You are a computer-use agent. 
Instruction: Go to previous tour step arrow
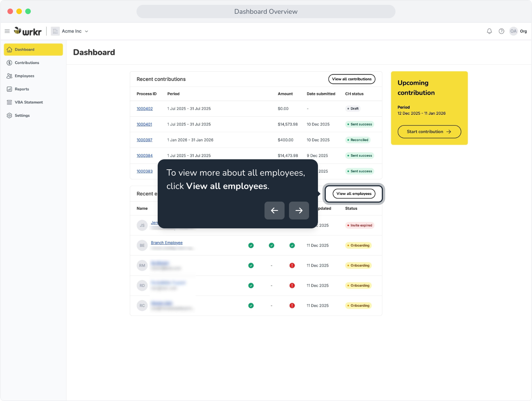point(275,211)
